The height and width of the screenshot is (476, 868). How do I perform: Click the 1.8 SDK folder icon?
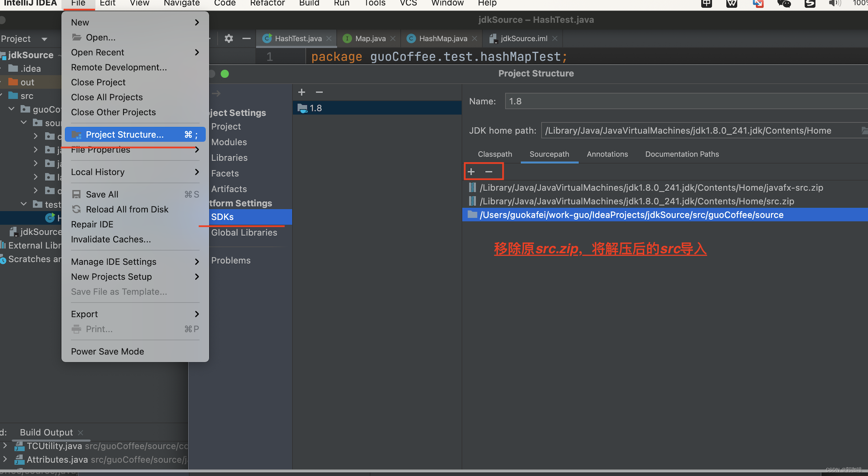[x=302, y=108]
